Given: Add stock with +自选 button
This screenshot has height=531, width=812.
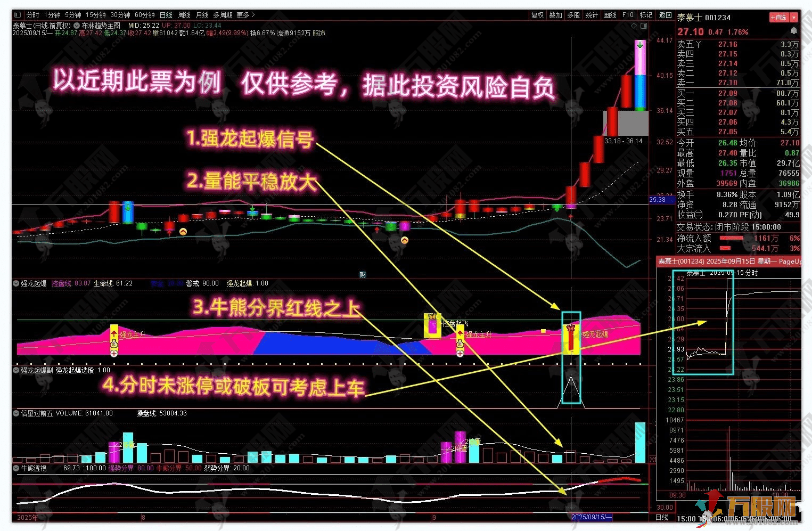Looking at the screenshot, I should (x=778, y=17).
